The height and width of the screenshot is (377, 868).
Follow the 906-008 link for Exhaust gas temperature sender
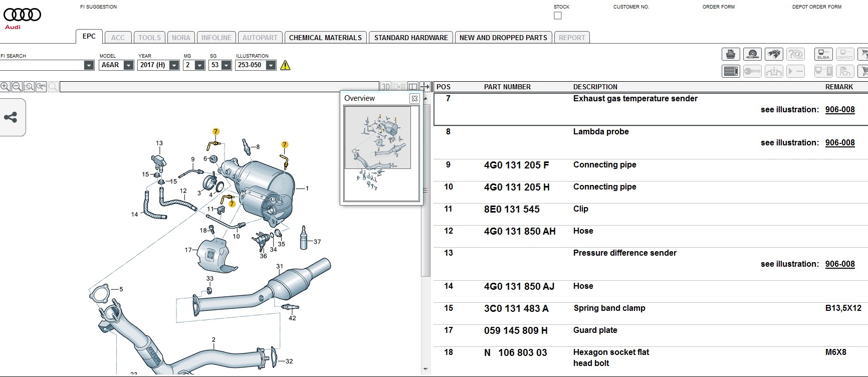840,110
